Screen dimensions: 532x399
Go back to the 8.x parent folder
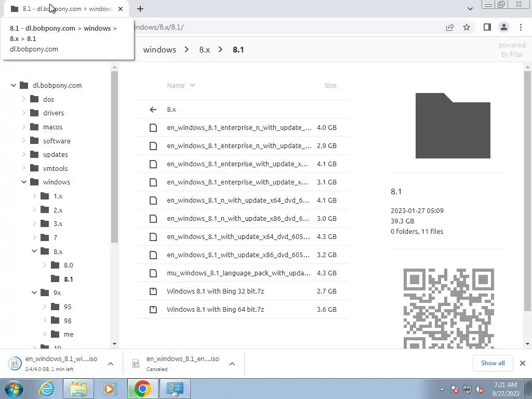(242, 109)
